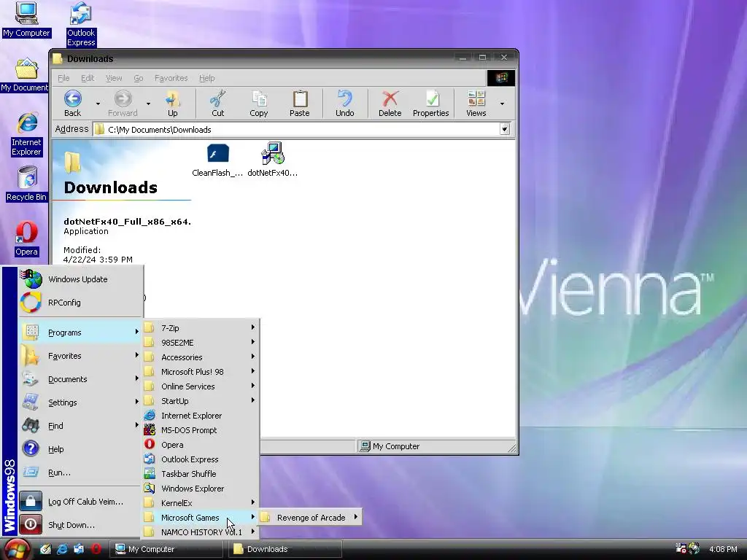Viewport: 747px width, 560px height.
Task: Open the Help menu in Downloads window
Action: coord(206,78)
